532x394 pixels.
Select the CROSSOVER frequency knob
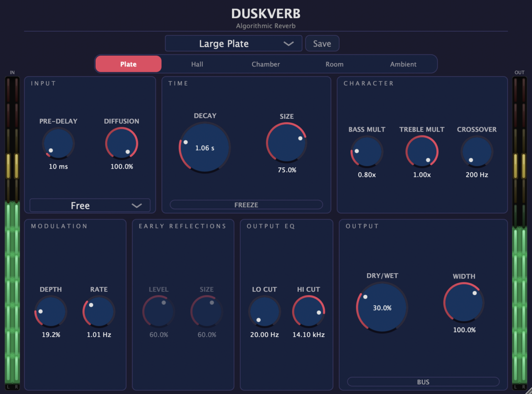click(x=476, y=152)
